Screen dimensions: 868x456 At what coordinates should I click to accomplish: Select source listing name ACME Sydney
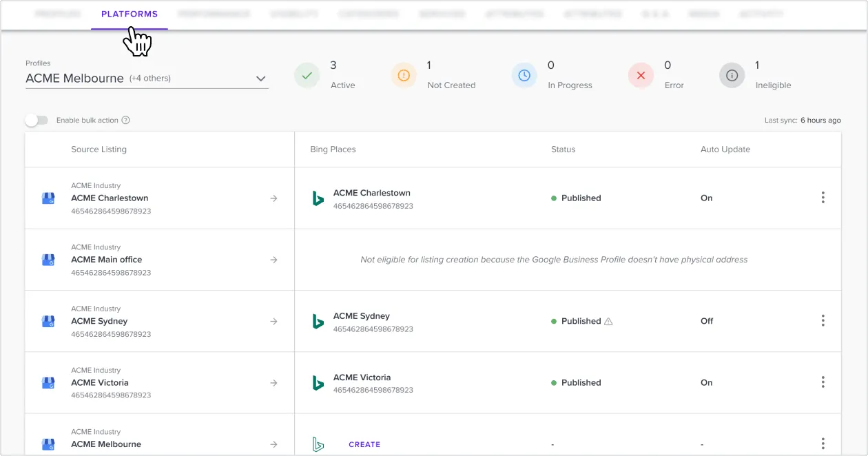click(99, 321)
